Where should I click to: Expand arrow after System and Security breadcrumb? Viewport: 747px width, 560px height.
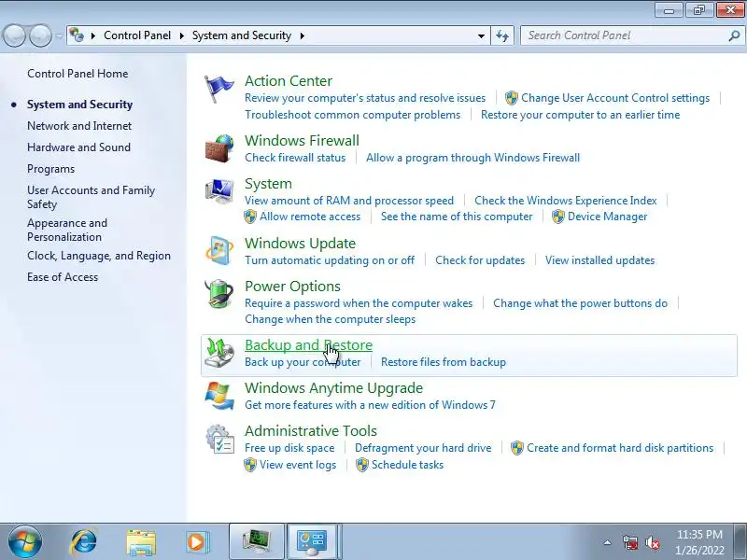tap(302, 35)
